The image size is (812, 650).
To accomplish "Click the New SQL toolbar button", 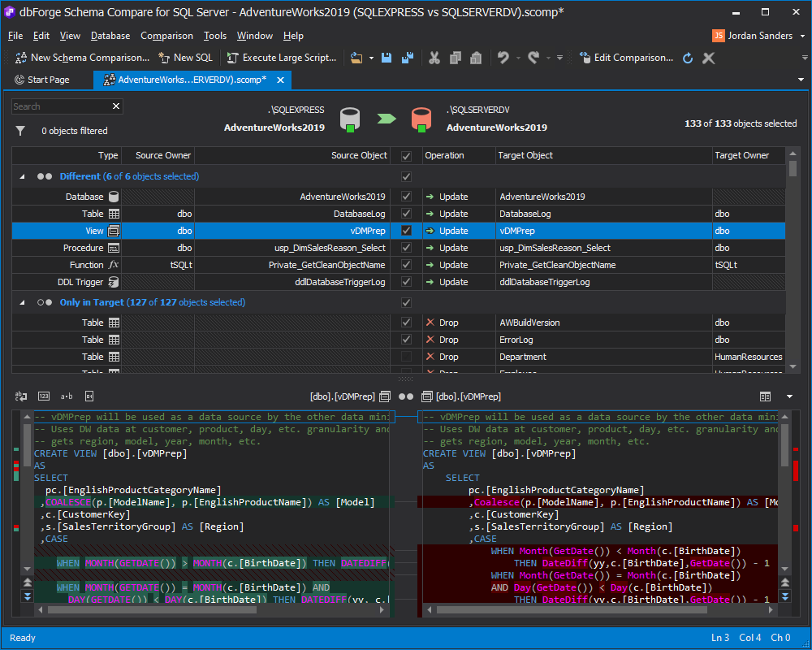I will click(x=185, y=58).
